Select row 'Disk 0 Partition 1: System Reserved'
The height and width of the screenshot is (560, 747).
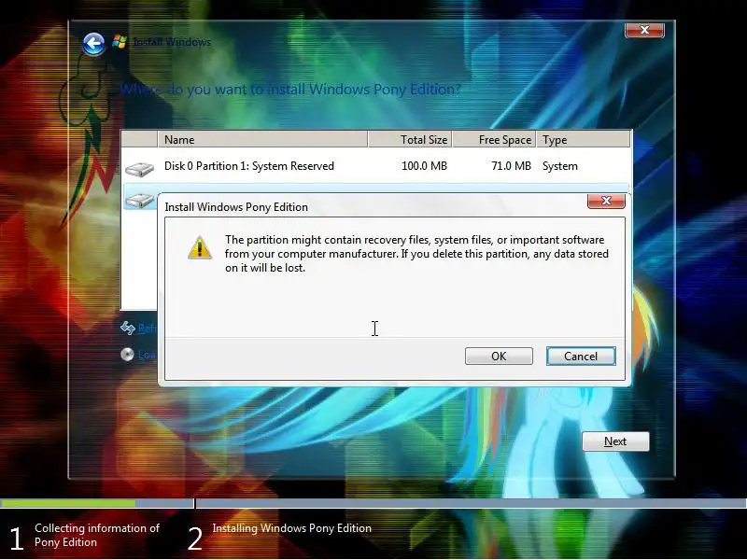376,166
